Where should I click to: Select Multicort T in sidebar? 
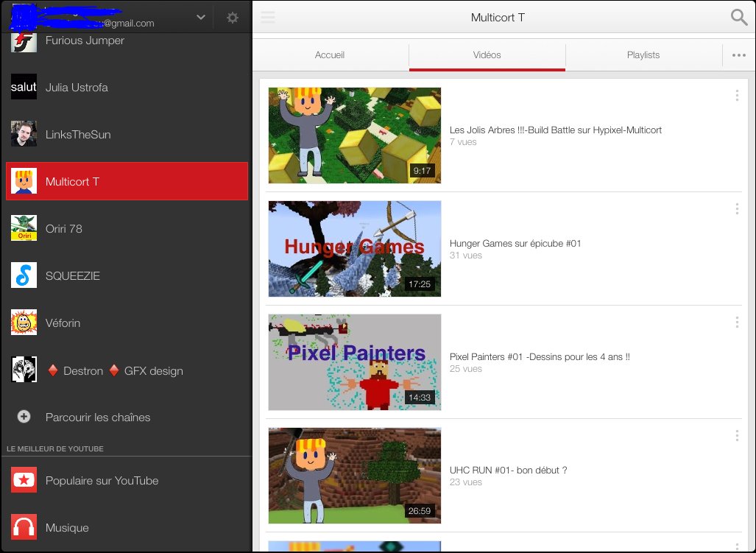point(127,181)
